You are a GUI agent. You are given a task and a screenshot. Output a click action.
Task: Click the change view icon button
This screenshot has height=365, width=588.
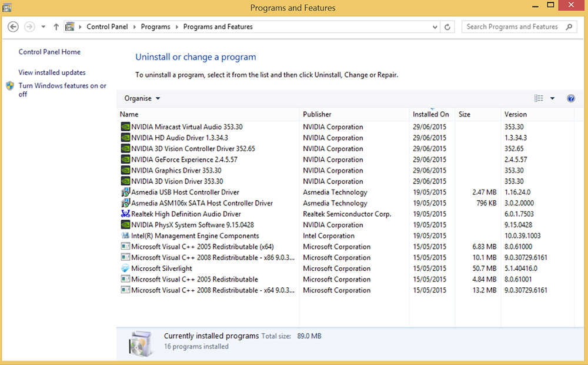(x=539, y=98)
